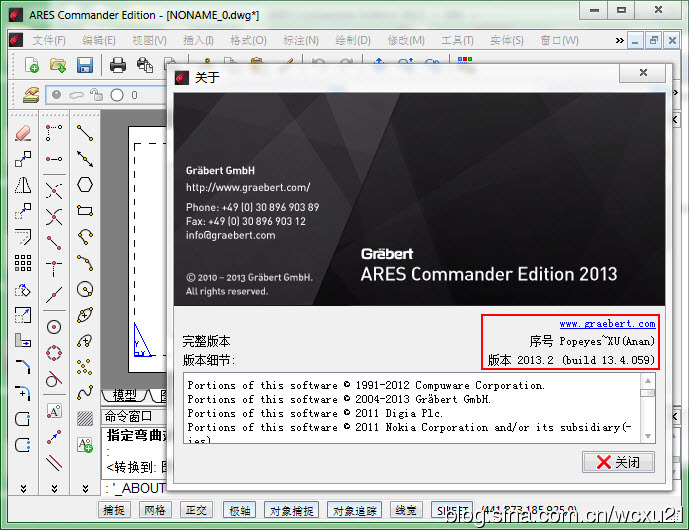Select the Center entity snap icon
689x530 pixels.
54,327
